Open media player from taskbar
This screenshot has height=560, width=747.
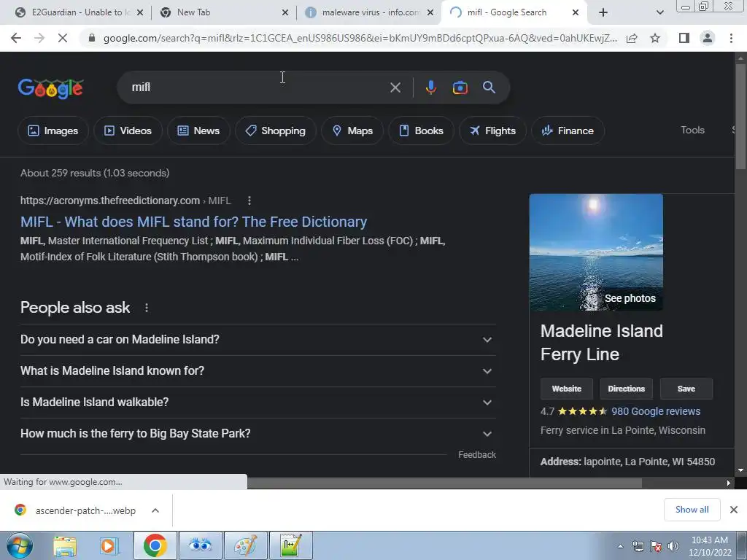tap(109, 545)
